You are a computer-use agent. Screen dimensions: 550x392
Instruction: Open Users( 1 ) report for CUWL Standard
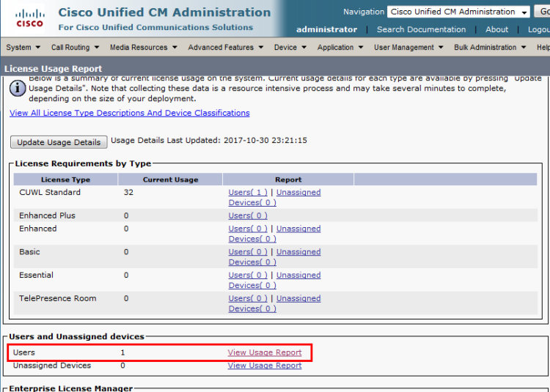tap(248, 192)
